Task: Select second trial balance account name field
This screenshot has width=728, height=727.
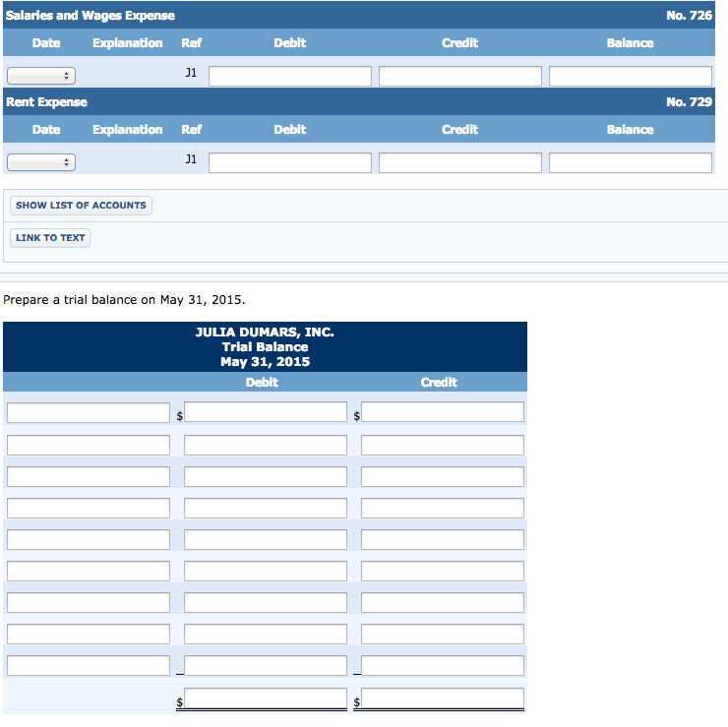Action: 89,446
